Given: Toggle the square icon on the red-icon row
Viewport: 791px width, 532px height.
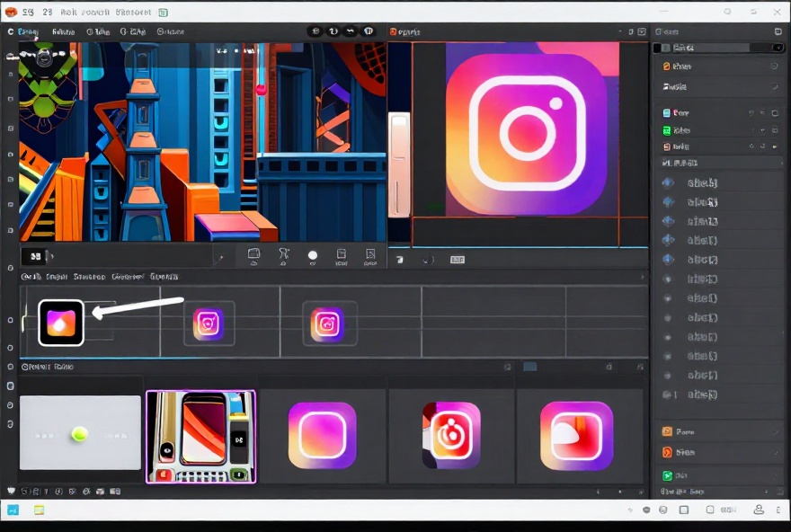Looking at the screenshot, I should click(x=775, y=146).
